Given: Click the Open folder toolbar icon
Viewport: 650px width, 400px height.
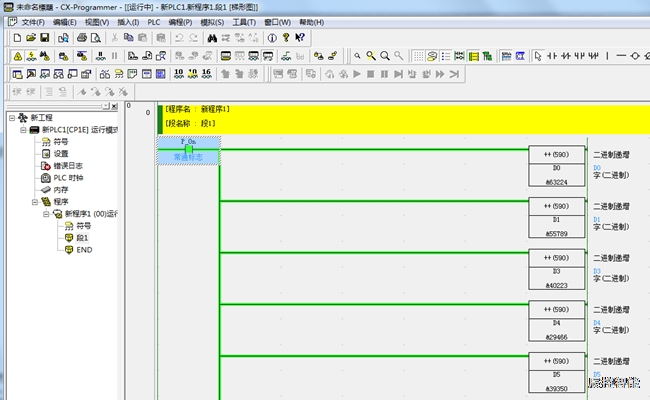Looking at the screenshot, I should [x=31, y=37].
